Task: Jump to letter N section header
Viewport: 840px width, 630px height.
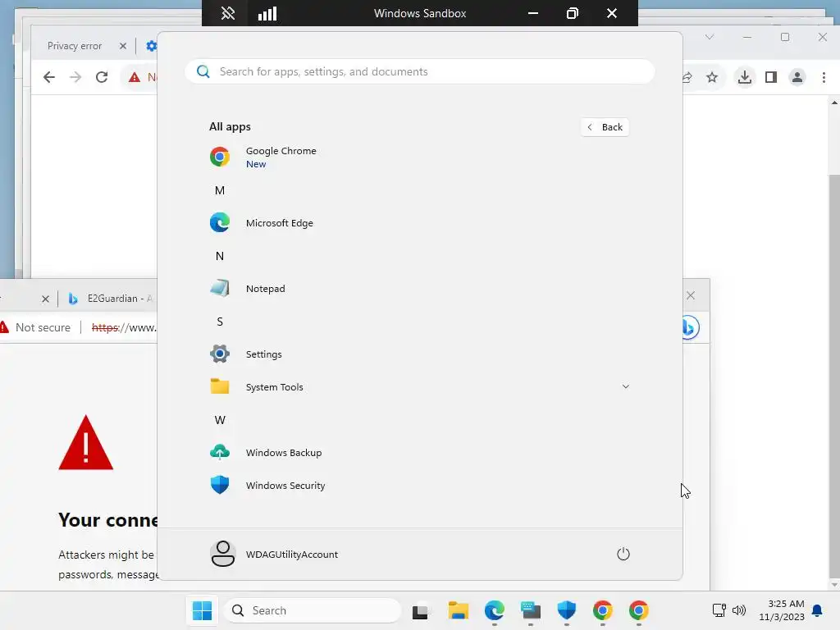Action: tap(220, 256)
